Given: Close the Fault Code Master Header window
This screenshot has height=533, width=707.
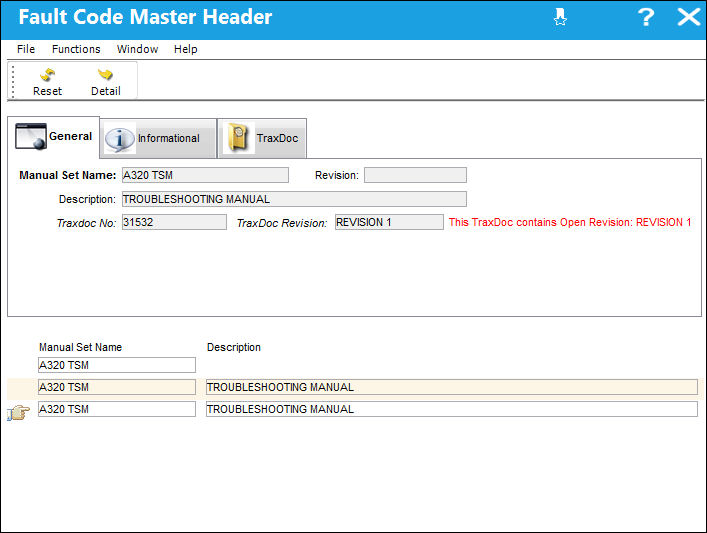Looking at the screenshot, I should (689, 17).
